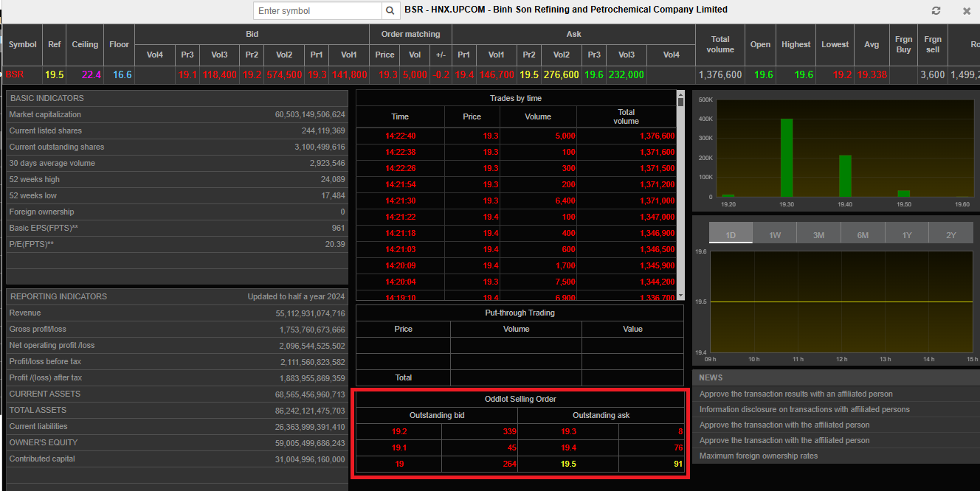The height and width of the screenshot is (491, 980).
Task: Click the search magnifier icon
Action: (x=390, y=11)
